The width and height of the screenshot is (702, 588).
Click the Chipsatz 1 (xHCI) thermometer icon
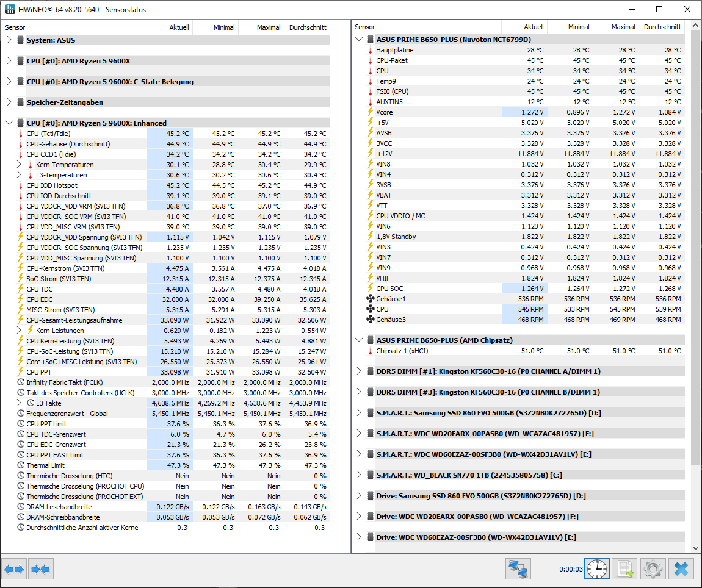(x=371, y=351)
